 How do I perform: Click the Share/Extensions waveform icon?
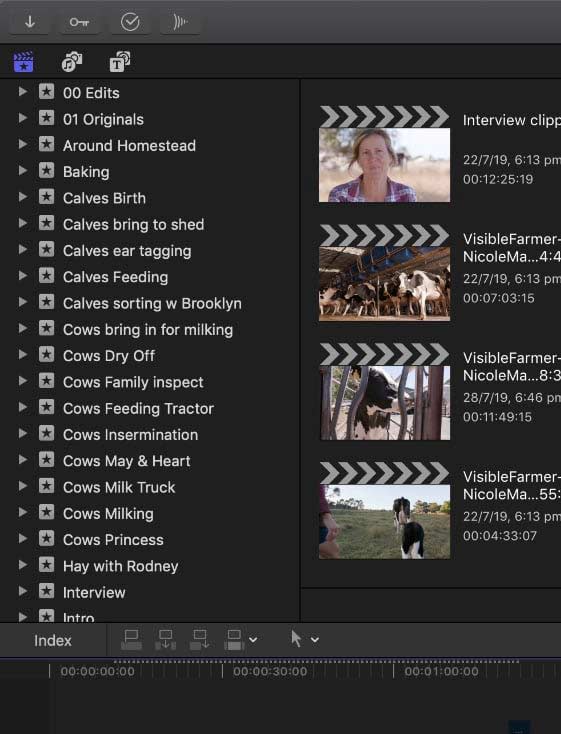pyautogui.click(x=180, y=22)
